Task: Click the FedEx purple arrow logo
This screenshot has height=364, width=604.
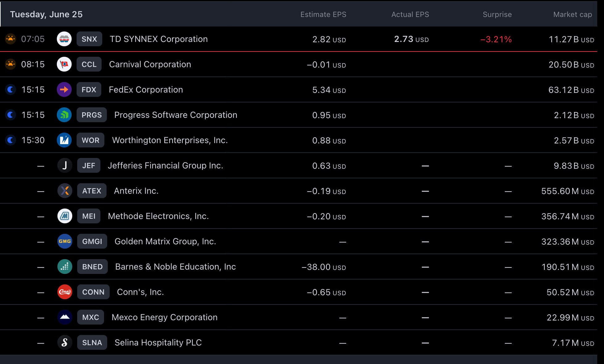Action: point(64,90)
